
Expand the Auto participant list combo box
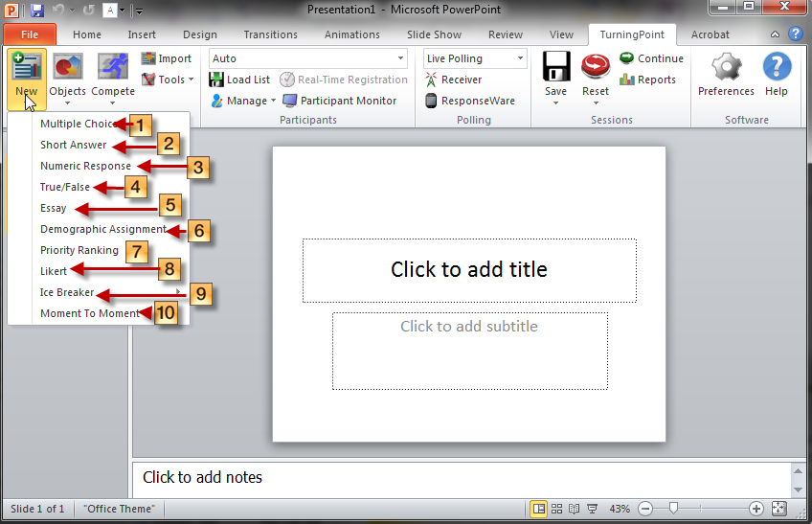tap(400, 58)
